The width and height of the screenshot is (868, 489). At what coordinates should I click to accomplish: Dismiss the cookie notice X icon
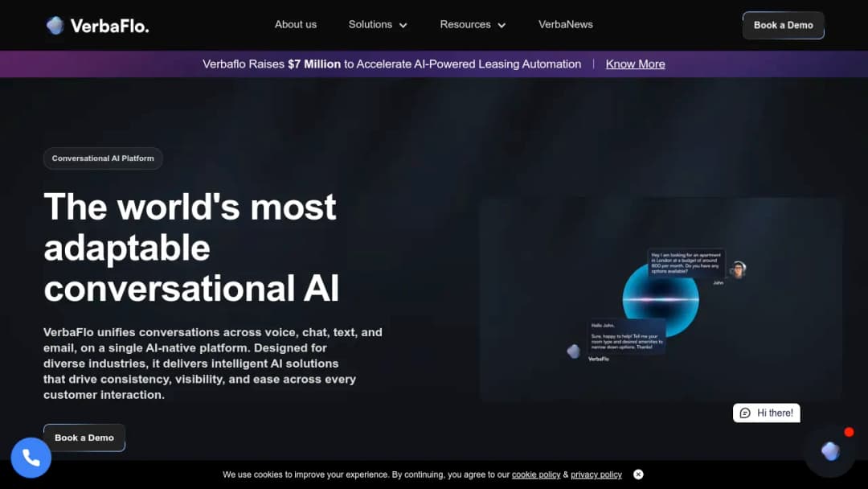click(x=638, y=475)
